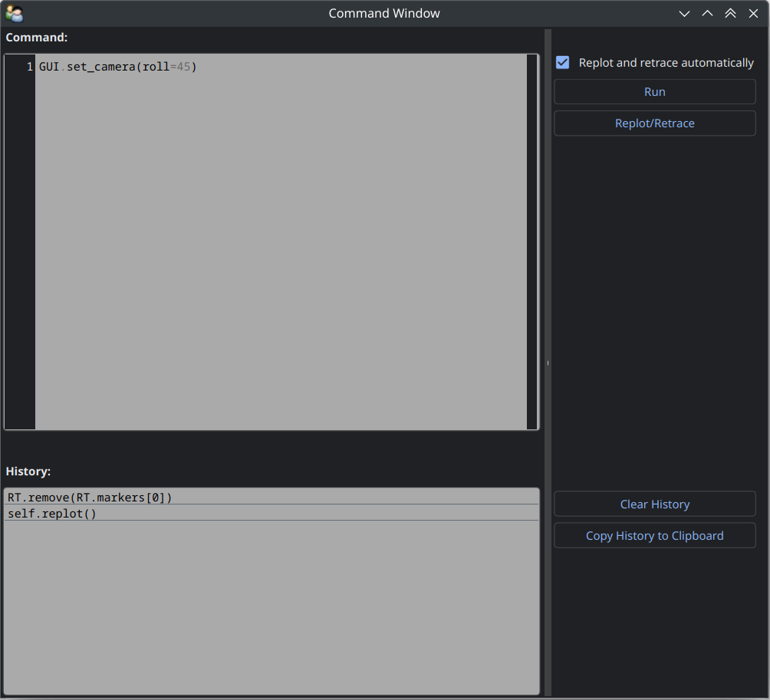770x700 pixels.
Task: Clear the command history
Action: (655, 504)
